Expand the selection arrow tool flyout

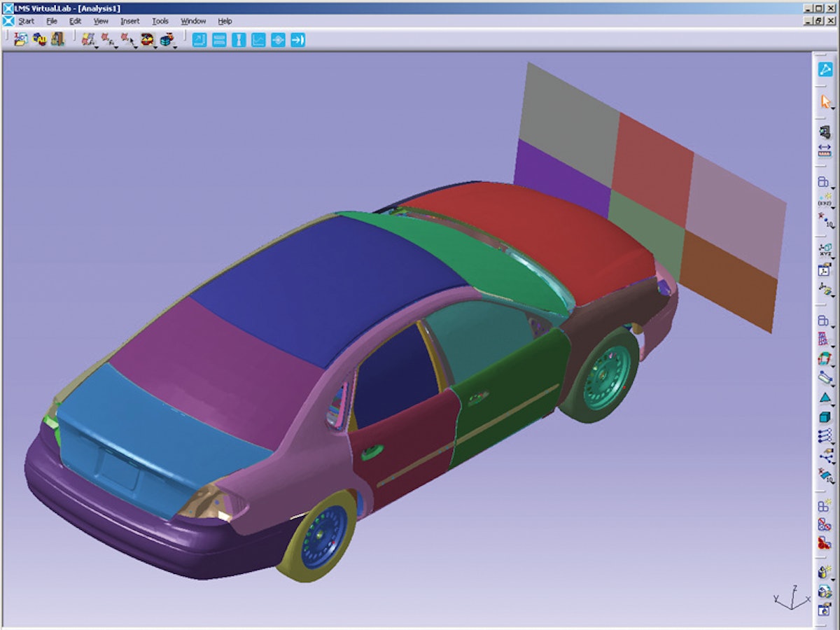833,108
